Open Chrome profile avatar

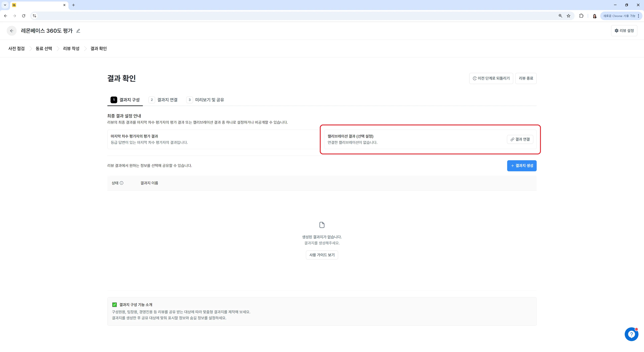click(x=595, y=16)
